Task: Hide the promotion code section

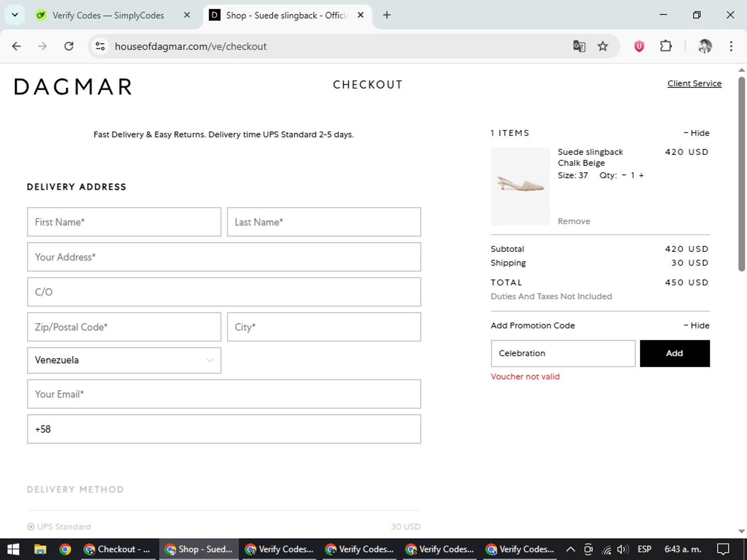Action: (x=696, y=326)
